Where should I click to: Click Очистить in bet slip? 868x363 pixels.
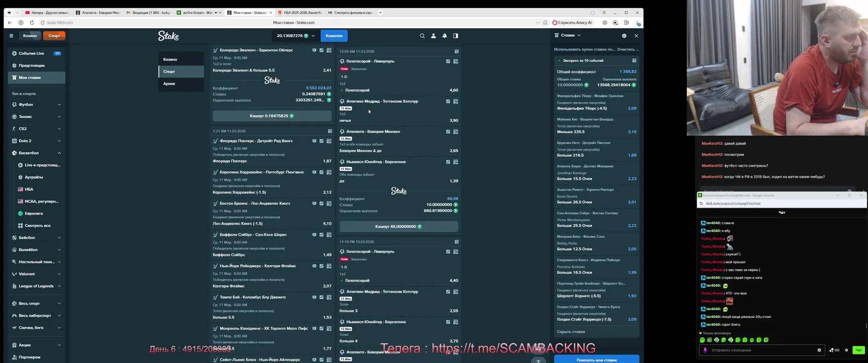click(627, 49)
